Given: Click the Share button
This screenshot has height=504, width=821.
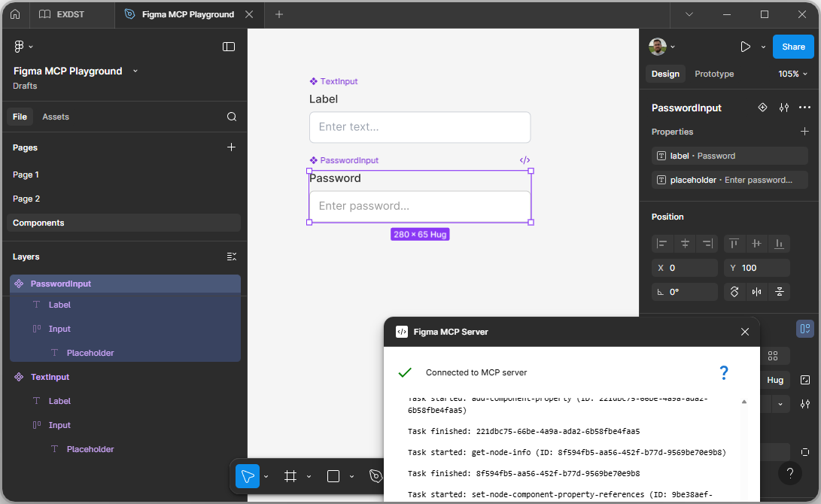Looking at the screenshot, I should 793,46.
